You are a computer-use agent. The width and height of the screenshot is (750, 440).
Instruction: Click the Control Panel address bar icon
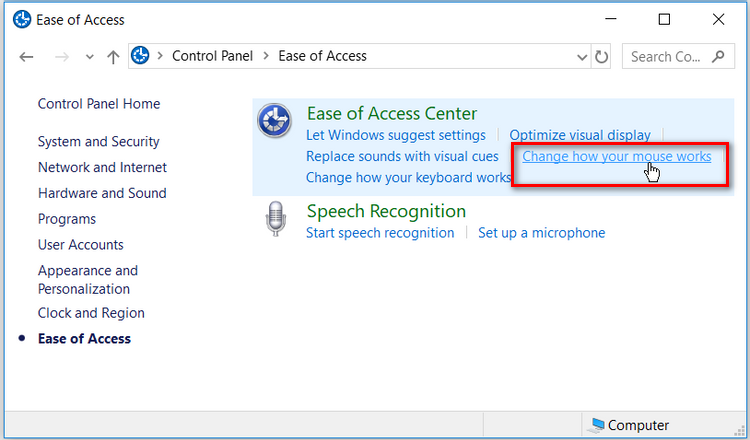(x=141, y=57)
